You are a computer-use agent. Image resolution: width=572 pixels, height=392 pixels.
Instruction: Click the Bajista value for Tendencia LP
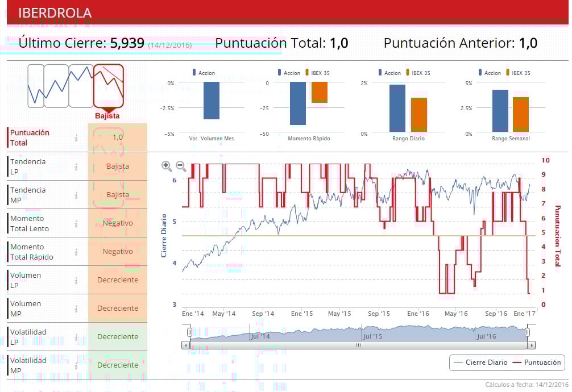(x=118, y=166)
